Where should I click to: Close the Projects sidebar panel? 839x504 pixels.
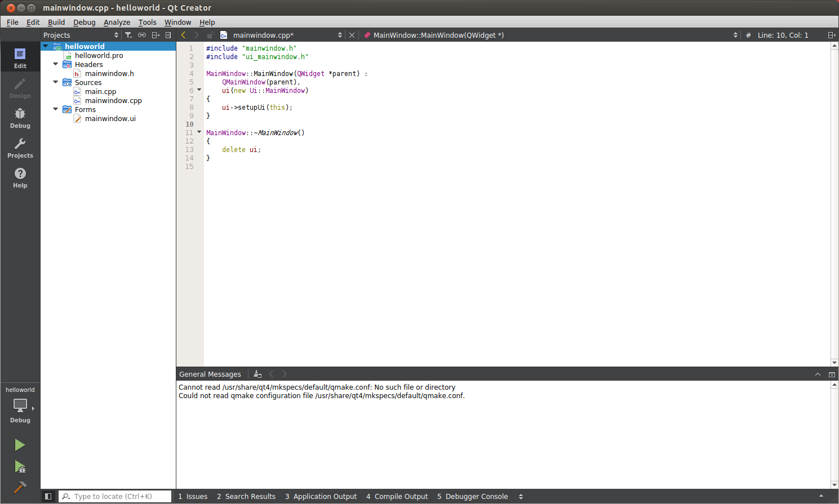point(168,35)
